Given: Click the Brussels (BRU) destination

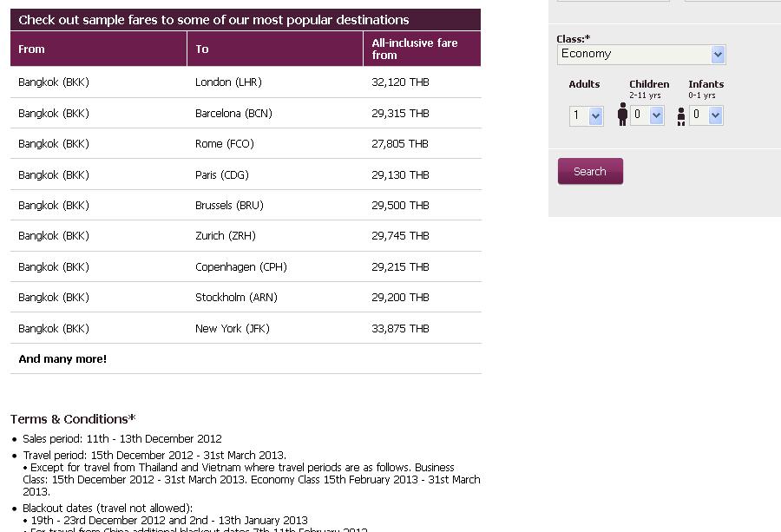Looking at the screenshot, I should coord(229,205).
